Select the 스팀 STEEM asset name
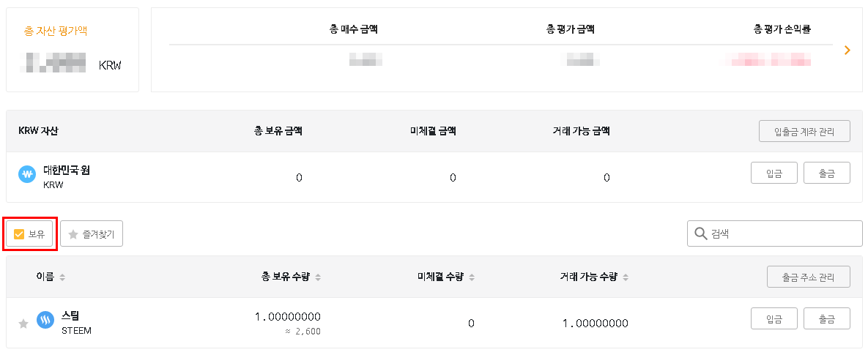Screen dimensions: 868x355 [x=70, y=316]
